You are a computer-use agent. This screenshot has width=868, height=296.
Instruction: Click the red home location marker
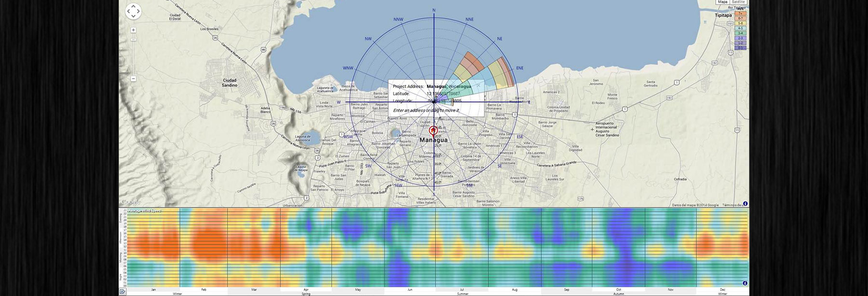[433, 130]
